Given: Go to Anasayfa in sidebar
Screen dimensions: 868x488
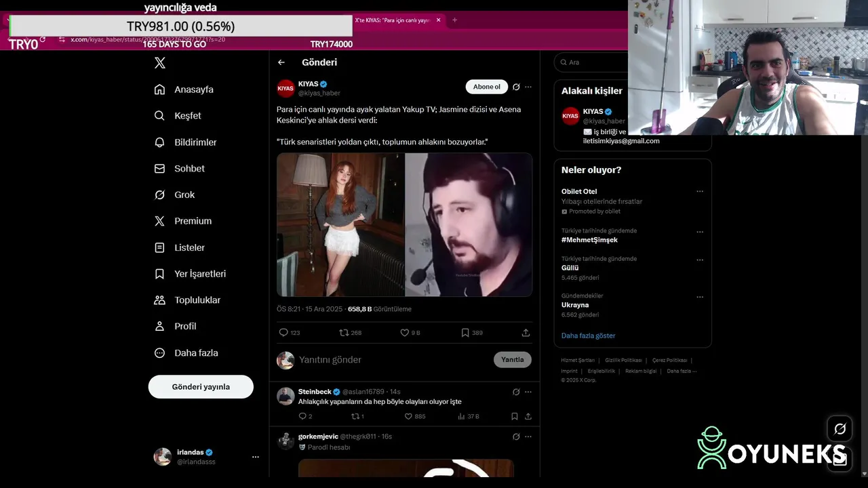Looking at the screenshot, I should click(184, 89).
